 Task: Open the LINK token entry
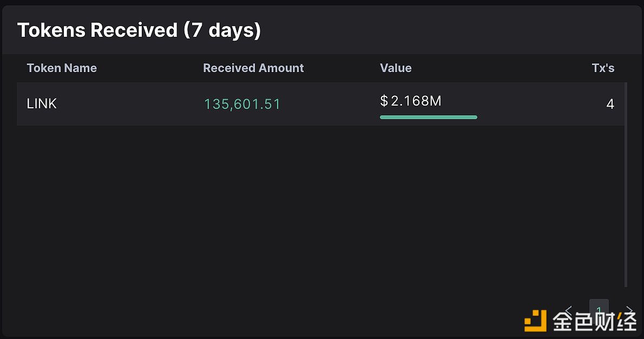coord(42,104)
